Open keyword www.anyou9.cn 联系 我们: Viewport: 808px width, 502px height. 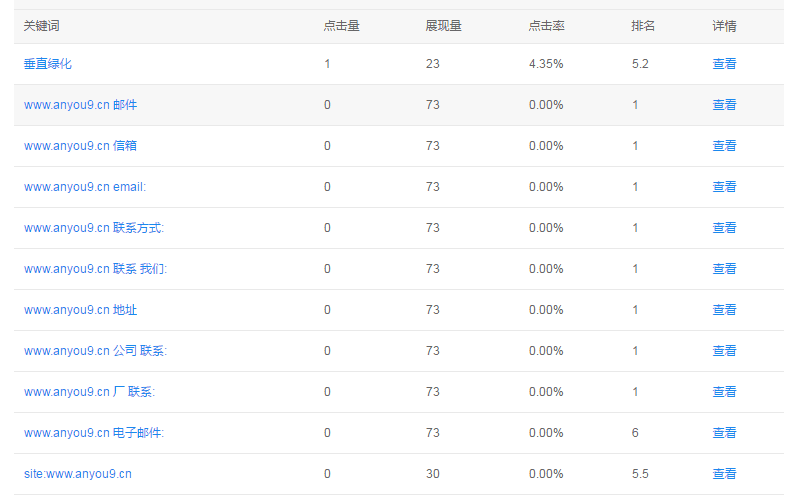click(x=95, y=269)
